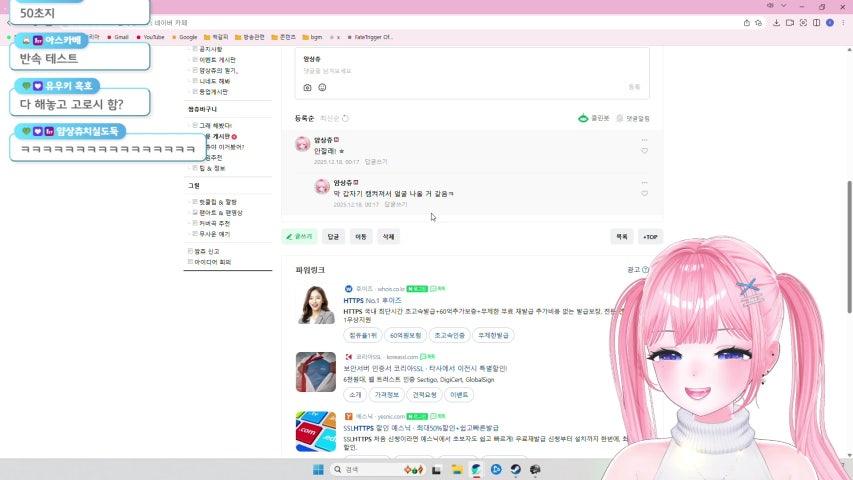Click the '60억원보험' ad tag
This screenshot has height=480, width=853.
[405, 335]
